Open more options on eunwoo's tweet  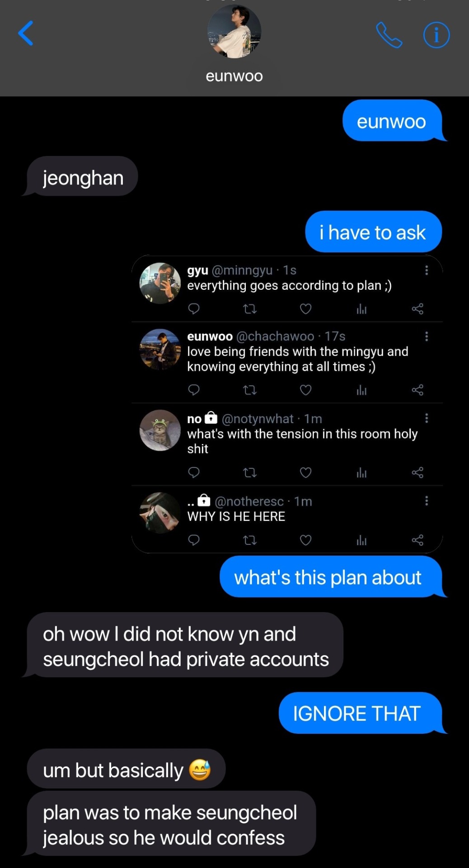click(x=426, y=336)
